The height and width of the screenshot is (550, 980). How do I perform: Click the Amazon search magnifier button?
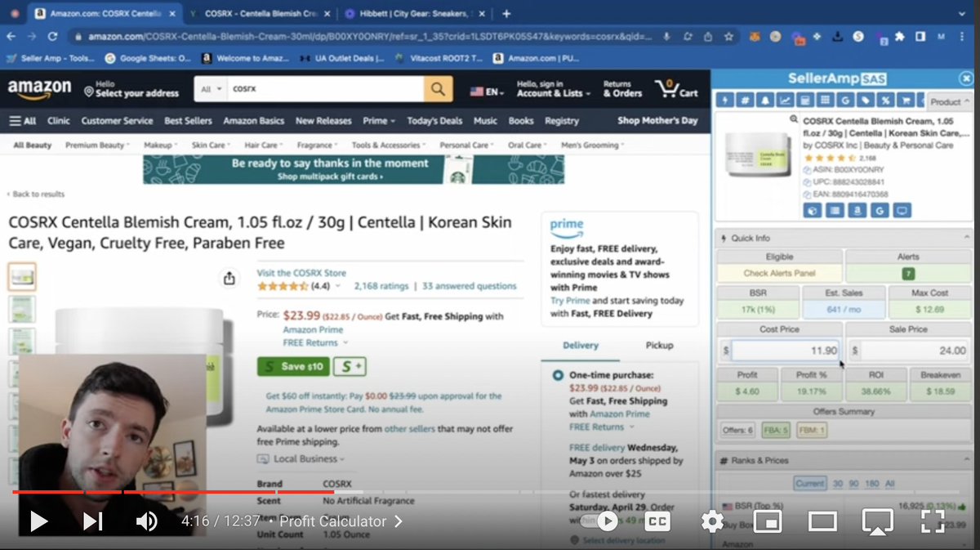tap(439, 89)
